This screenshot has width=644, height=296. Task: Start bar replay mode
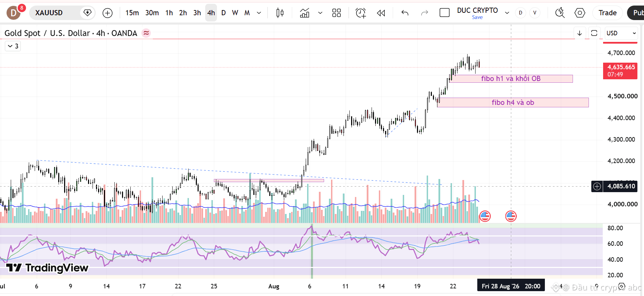pos(381,13)
